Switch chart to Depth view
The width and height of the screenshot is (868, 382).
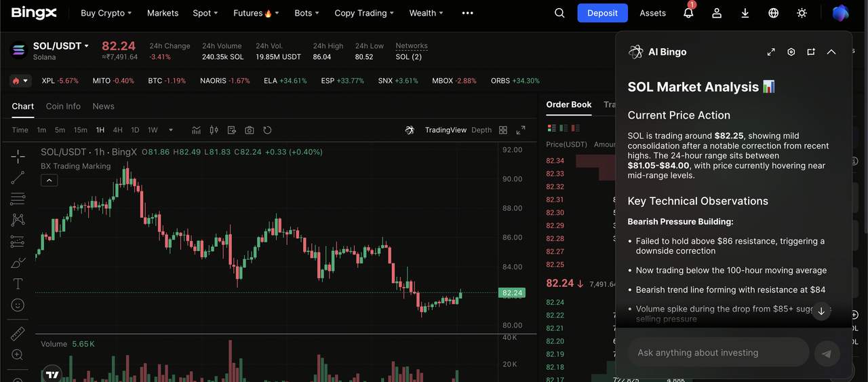point(481,130)
